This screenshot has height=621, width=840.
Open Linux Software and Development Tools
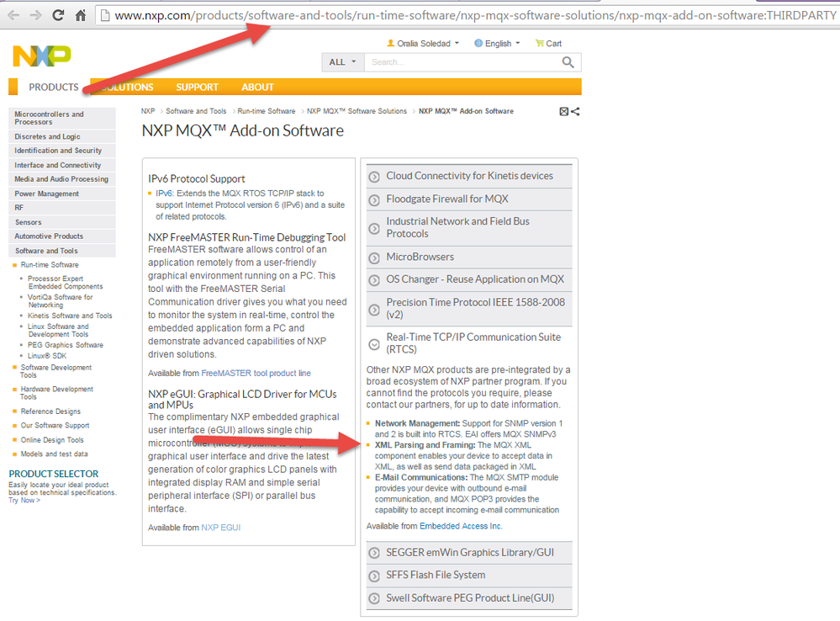tap(58, 331)
